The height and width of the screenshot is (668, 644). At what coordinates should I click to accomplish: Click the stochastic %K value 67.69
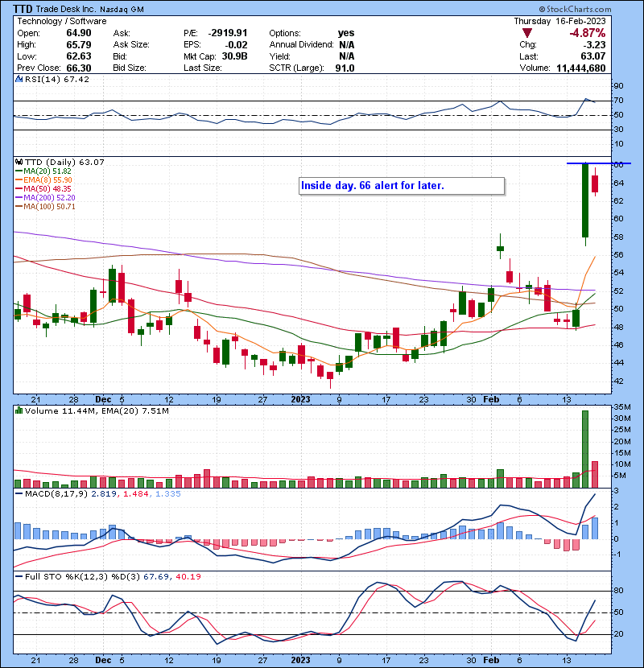[x=156, y=576]
